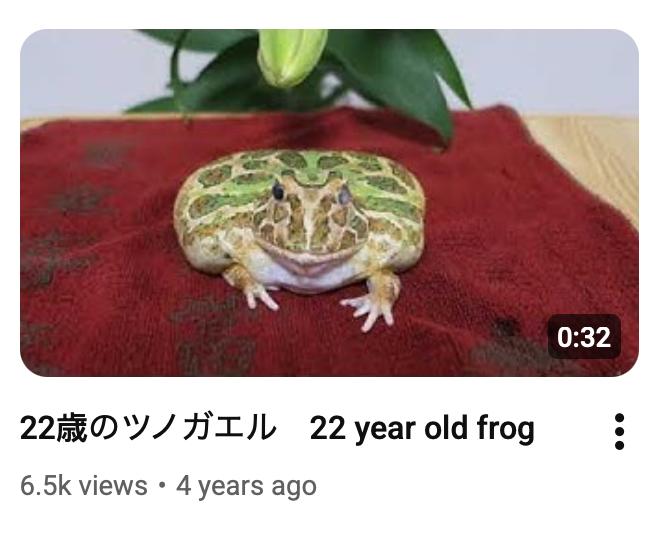This screenshot has height=538, width=664.
Task: Click the frog's dark left eye
Action: 278,191
